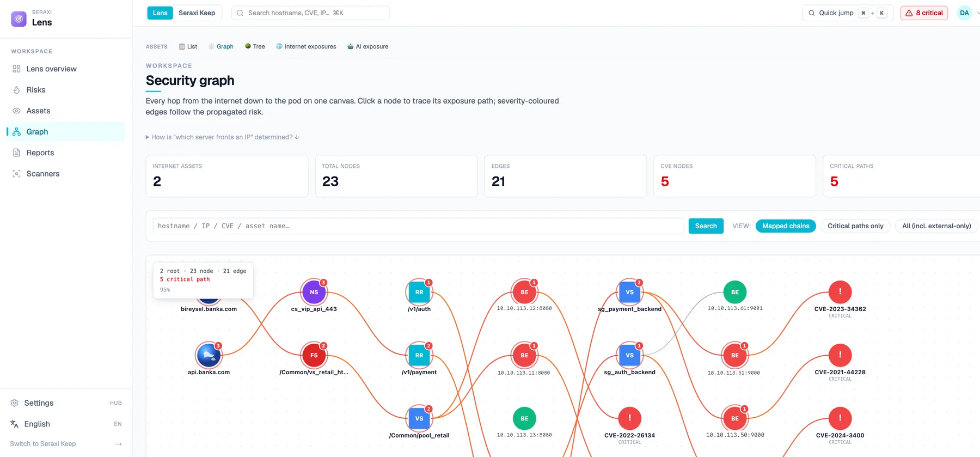Select the Mapped chains view
This screenshot has width=980, height=457.
[x=786, y=226]
